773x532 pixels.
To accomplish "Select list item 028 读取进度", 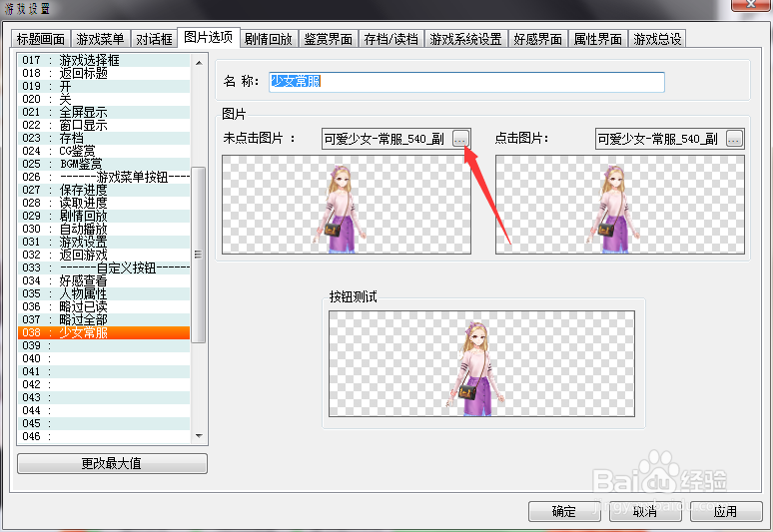I will point(104,203).
